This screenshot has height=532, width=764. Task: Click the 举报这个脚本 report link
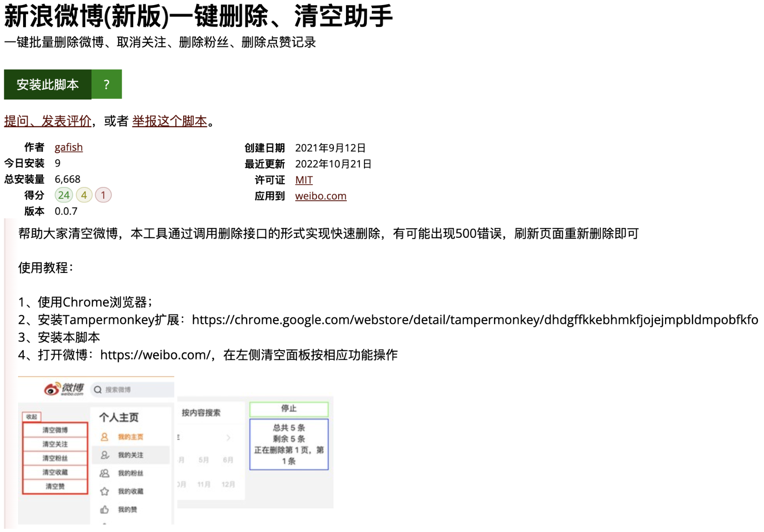pos(170,121)
